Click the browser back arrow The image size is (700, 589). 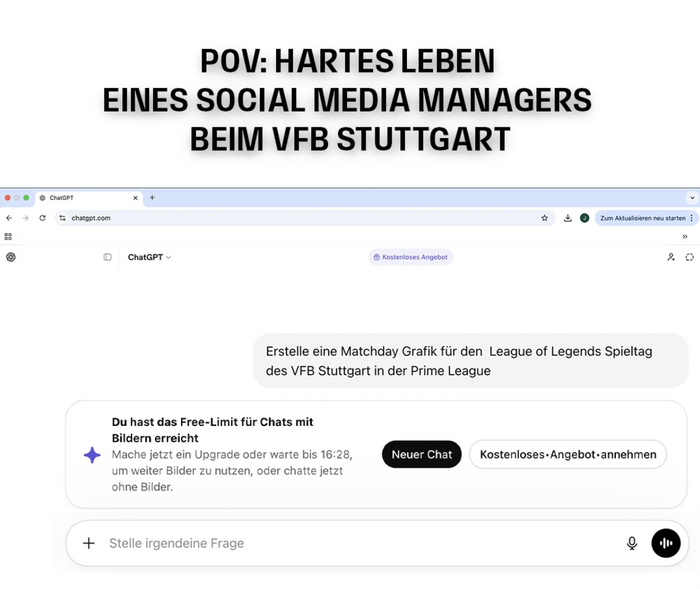coord(9,218)
